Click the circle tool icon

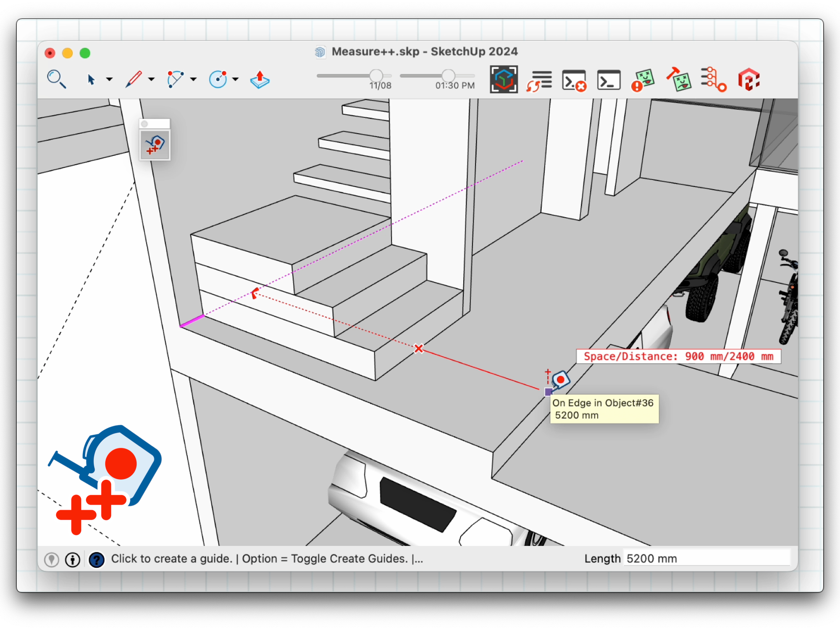click(x=218, y=79)
